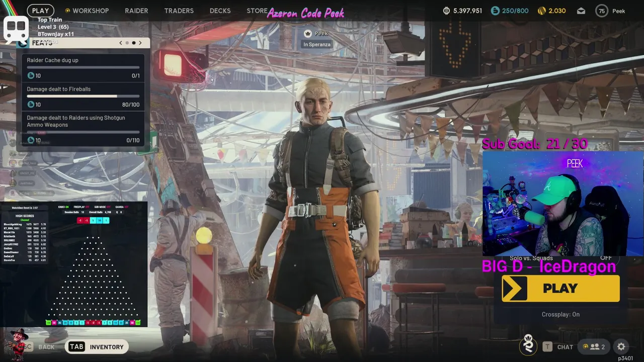Click the rank icon beside Peek nameplate
Viewport: 644px width, 362px height.
[x=308, y=33]
